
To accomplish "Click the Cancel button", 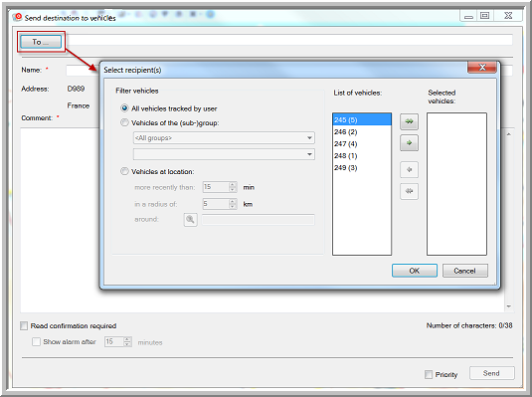I will click(x=464, y=271).
